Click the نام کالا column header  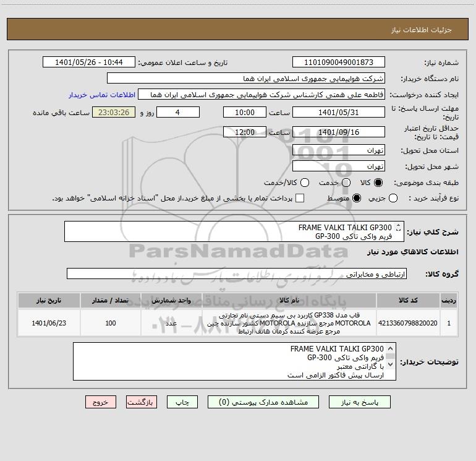pos(289,300)
